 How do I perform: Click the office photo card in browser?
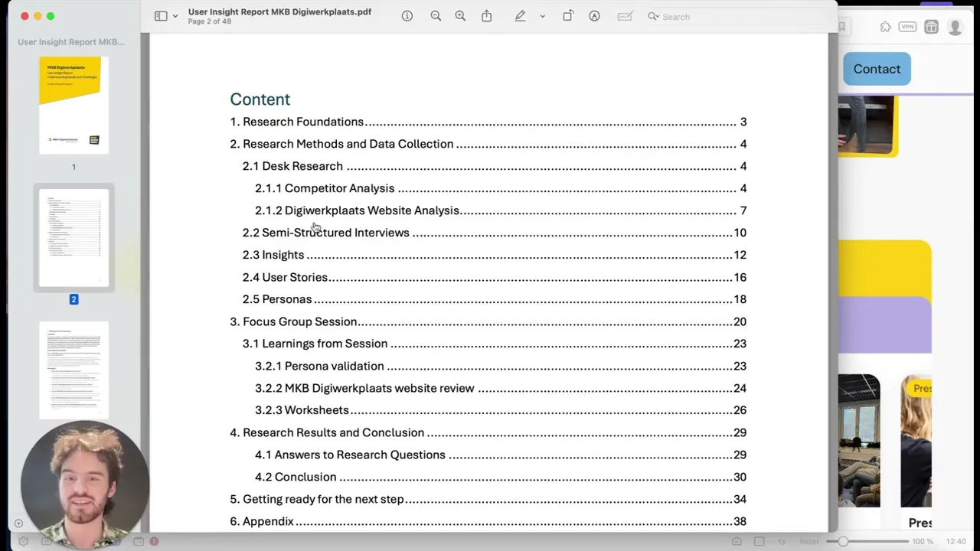point(858,441)
